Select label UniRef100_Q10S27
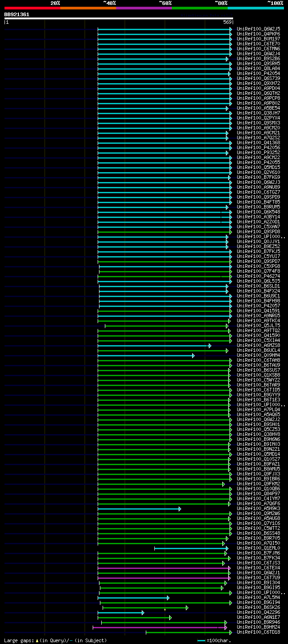 coord(258,459)
